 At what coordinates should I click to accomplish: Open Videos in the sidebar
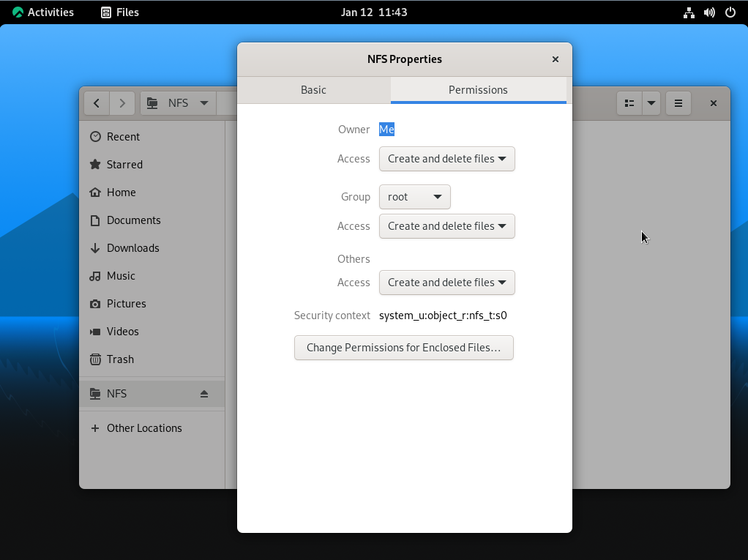152,332
